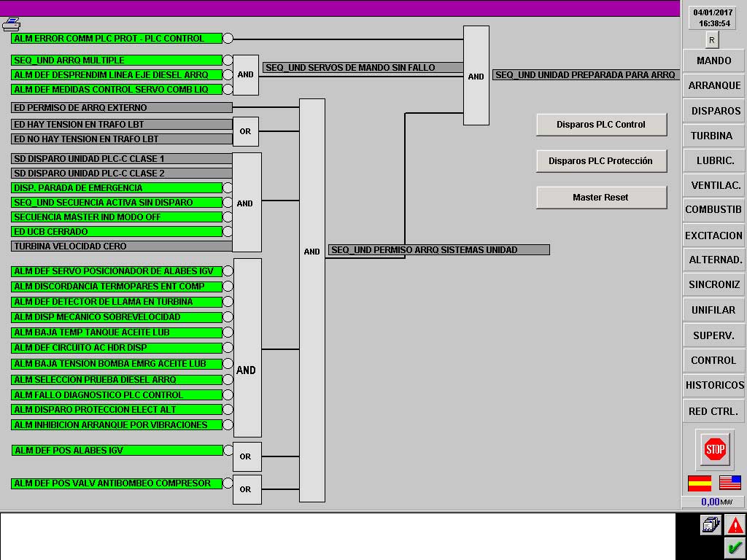Open the SINCRONIZ screen
747x560 pixels.
[x=713, y=285]
